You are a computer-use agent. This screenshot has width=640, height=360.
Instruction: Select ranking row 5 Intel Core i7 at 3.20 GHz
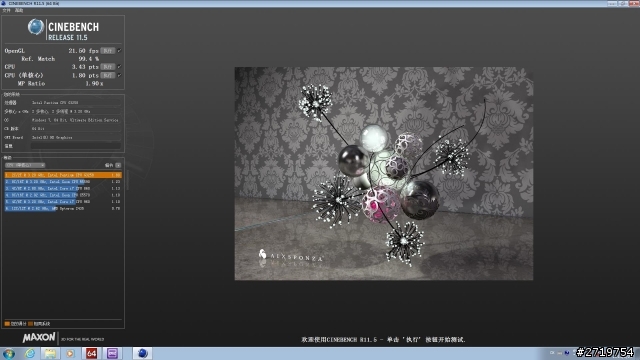coord(63,201)
